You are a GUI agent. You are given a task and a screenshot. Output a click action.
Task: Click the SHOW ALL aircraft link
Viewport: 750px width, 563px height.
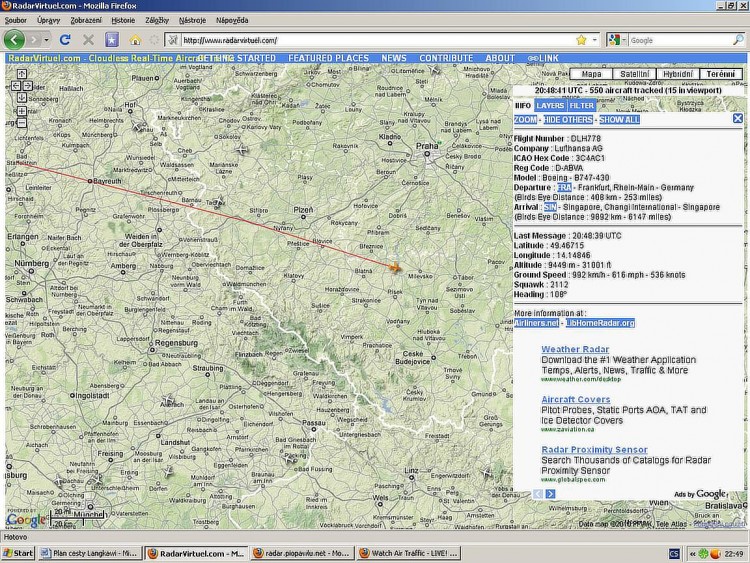(619, 120)
